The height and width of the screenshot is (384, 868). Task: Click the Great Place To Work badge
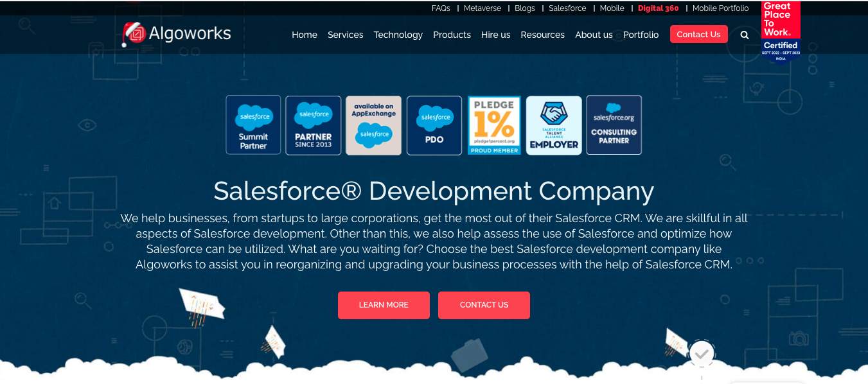pos(781,31)
